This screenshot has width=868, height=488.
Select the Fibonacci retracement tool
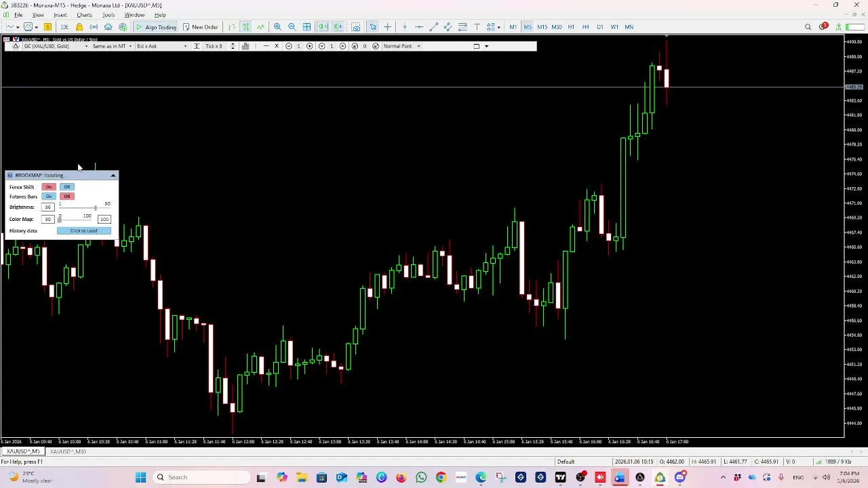462,27
